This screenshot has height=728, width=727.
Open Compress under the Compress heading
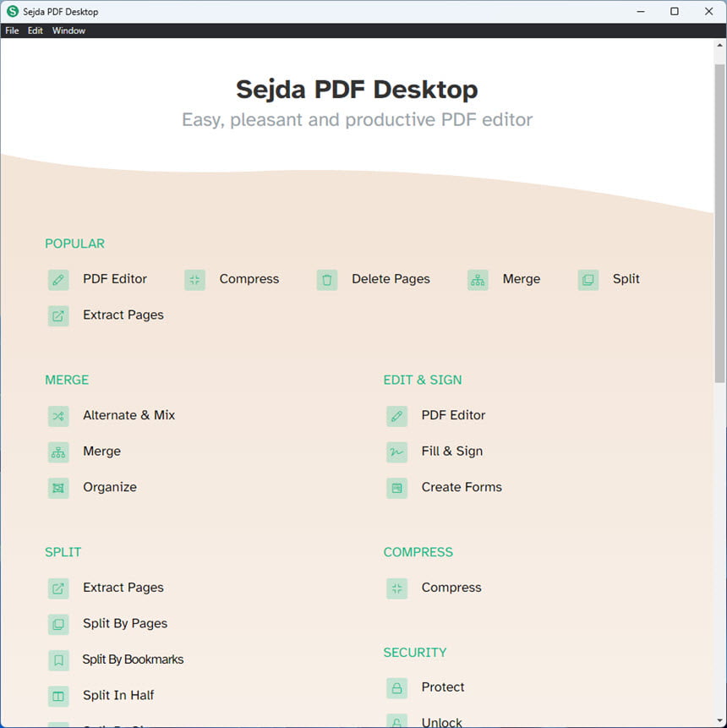[451, 588]
